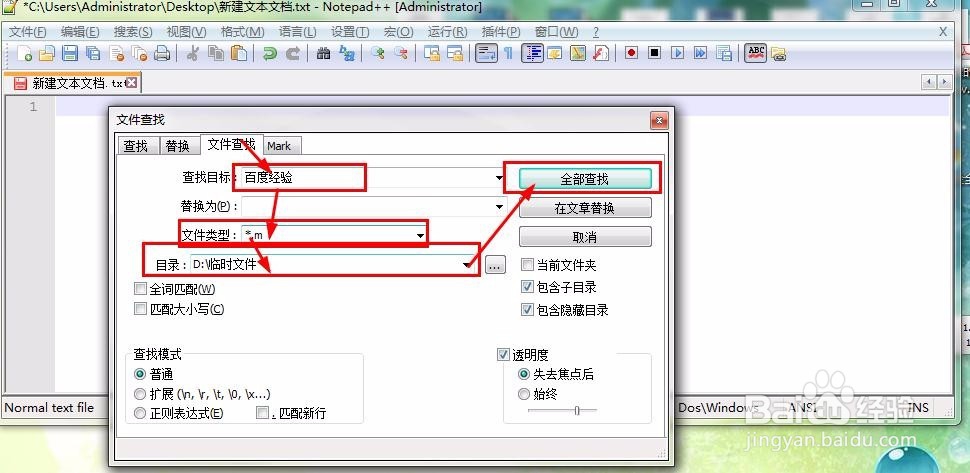The image size is (970, 473).
Task: Expand the 文件类型 dropdown arrow
Action: [x=420, y=236]
